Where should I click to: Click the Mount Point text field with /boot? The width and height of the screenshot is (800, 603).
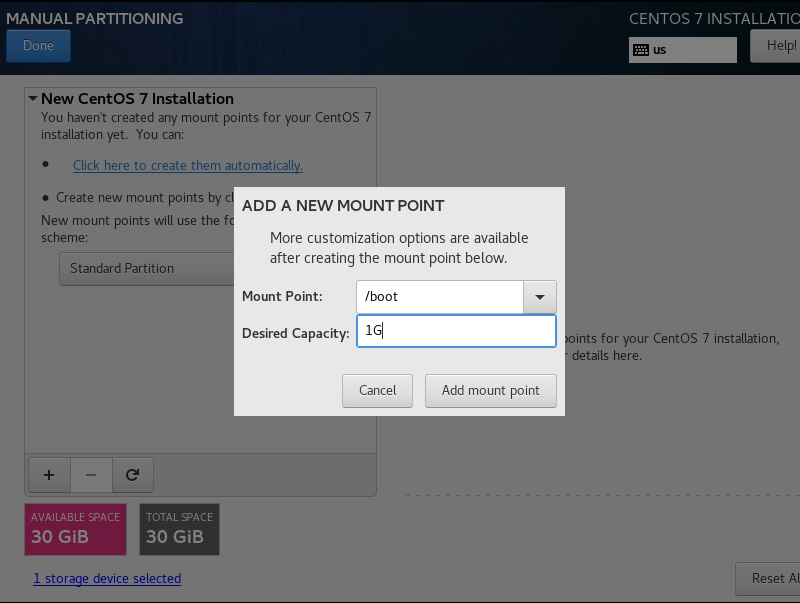(440, 297)
